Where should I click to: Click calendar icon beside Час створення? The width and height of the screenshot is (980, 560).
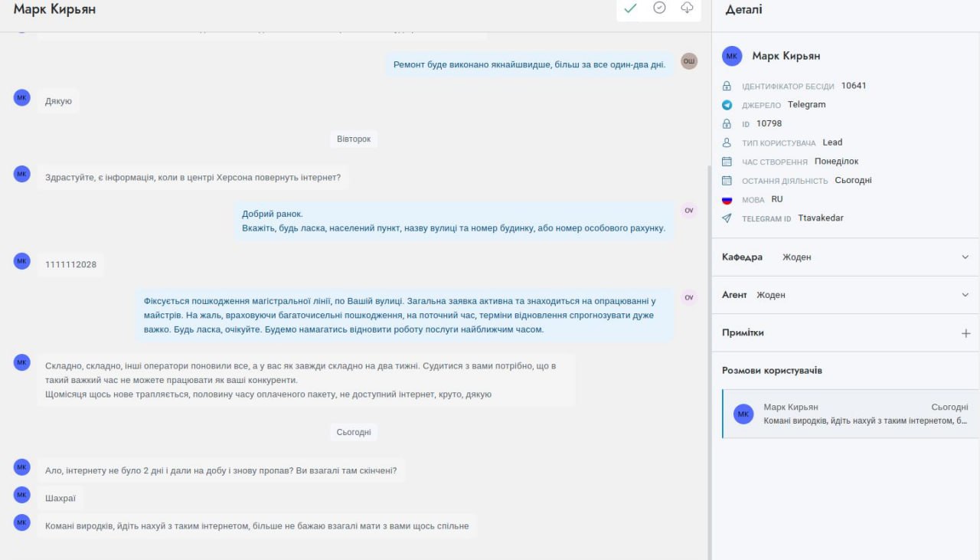point(727,162)
